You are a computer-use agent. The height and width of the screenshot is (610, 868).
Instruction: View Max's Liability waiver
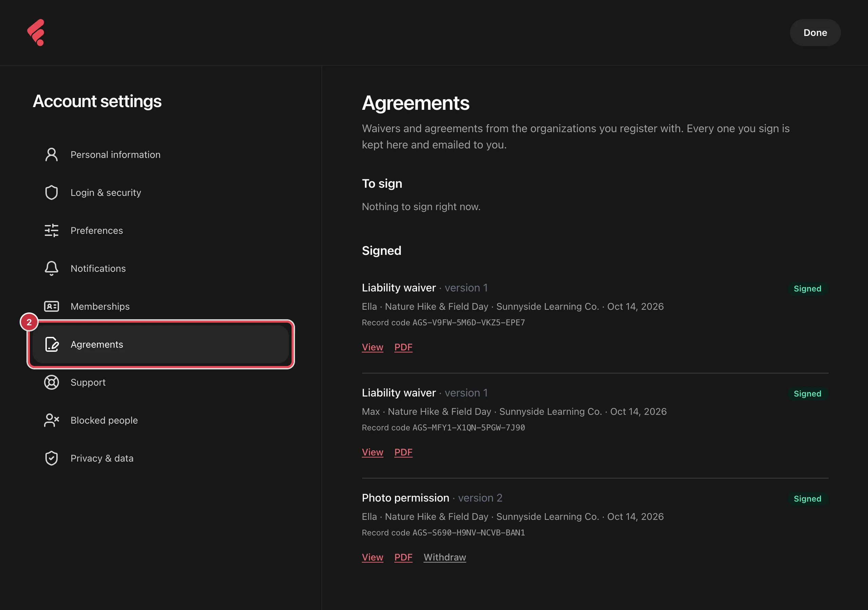pos(372,452)
